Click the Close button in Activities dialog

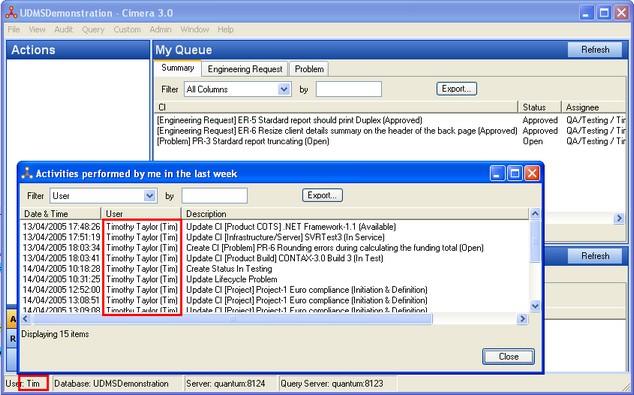508,357
